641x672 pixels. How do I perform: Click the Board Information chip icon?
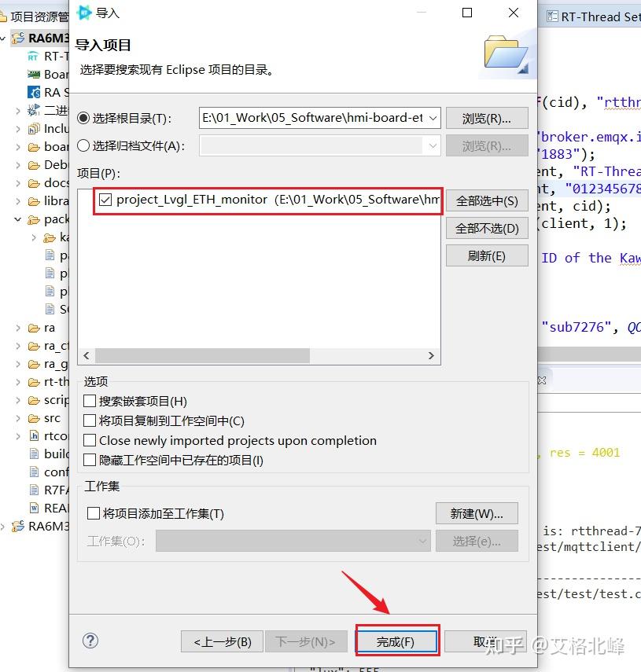coord(34,75)
